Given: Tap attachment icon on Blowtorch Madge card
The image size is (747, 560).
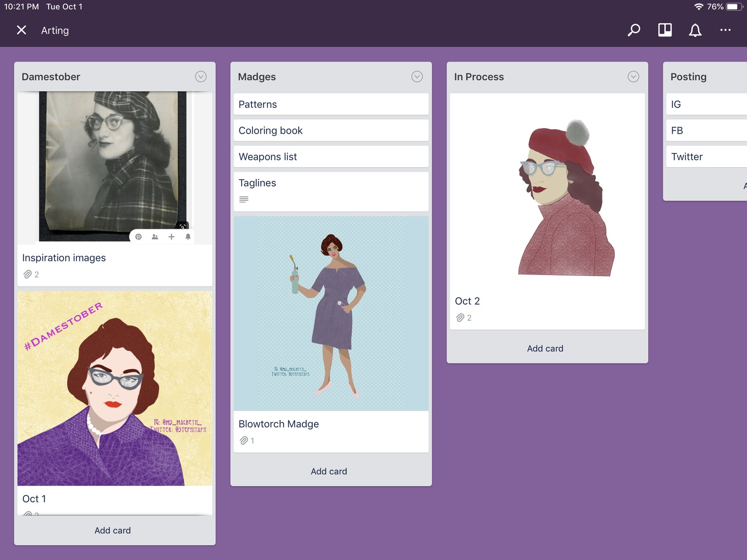Looking at the screenshot, I should point(244,441).
